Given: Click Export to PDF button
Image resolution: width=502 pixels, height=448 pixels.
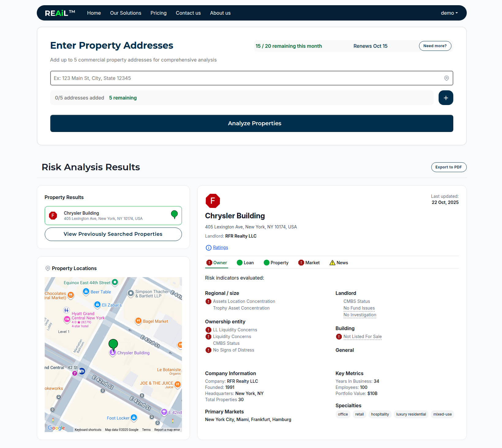Looking at the screenshot, I should [448, 167].
